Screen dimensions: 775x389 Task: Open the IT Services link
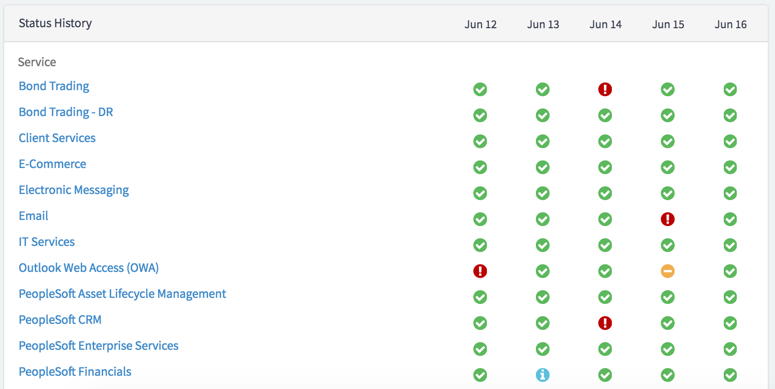46,242
